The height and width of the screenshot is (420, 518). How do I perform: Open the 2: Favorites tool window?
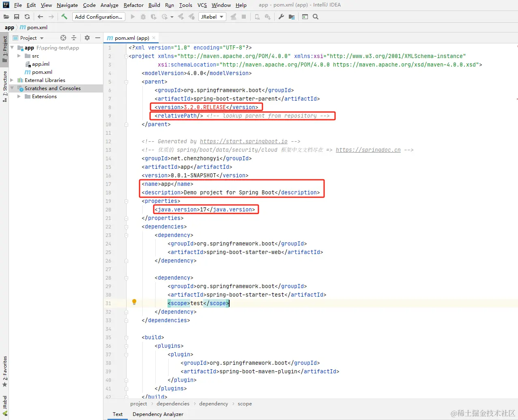[x=5, y=371]
